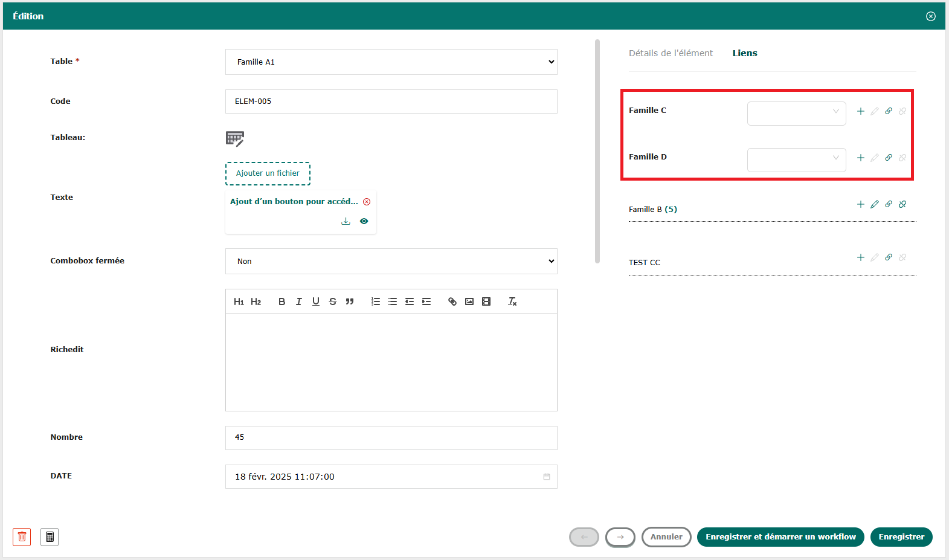Click the vertical scrollbar of the form
The height and width of the screenshot is (560, 949).
(x=597, y=151)
